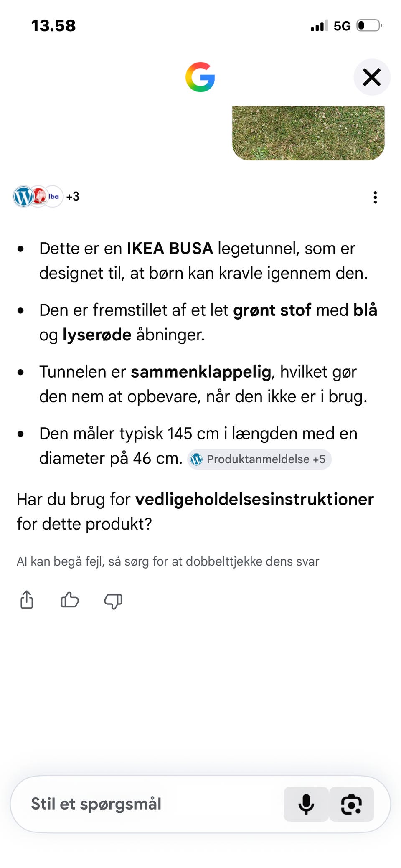The height and width of the screenshot is (868, 401).
Task: Share this AI answer
Action: coord(27,600)
